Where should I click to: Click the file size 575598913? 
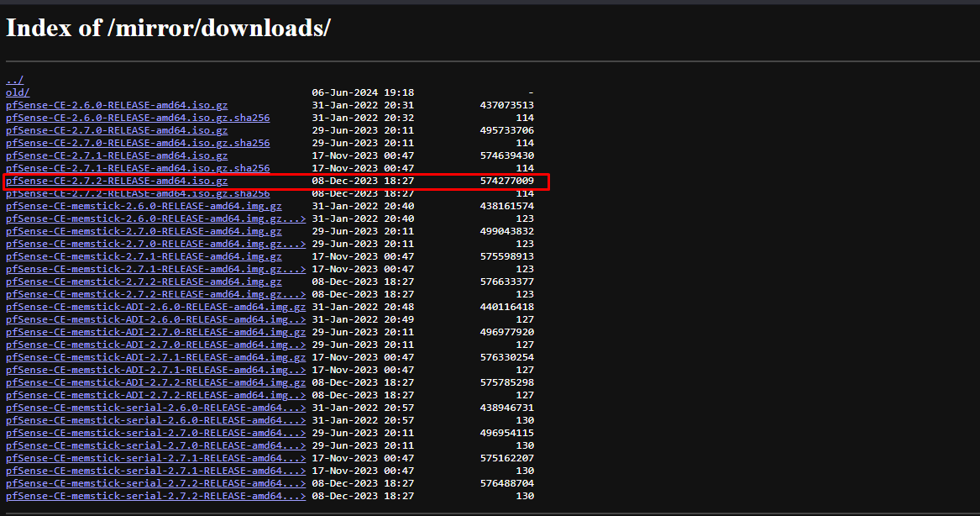click(507, 255)
